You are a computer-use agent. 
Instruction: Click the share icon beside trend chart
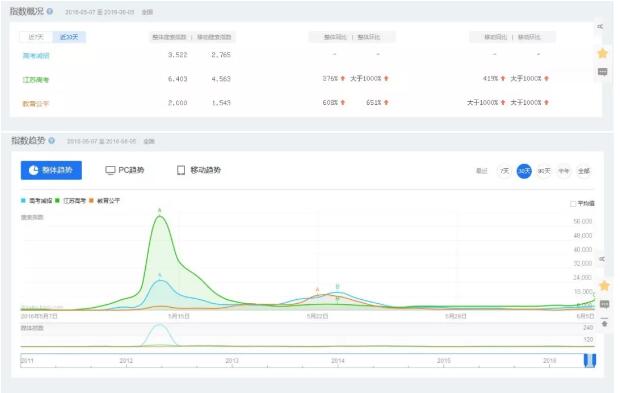coord(602,259)
